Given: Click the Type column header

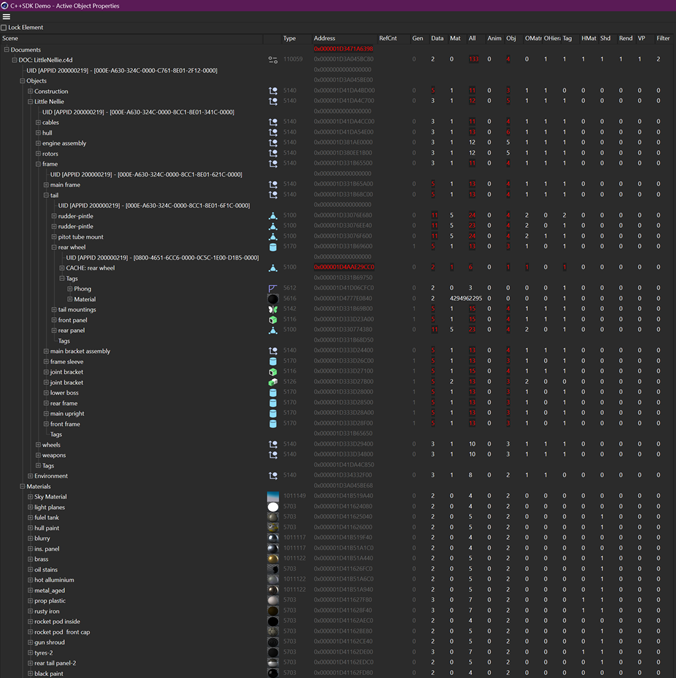Looking at the screenshot, I should point(289,38).
